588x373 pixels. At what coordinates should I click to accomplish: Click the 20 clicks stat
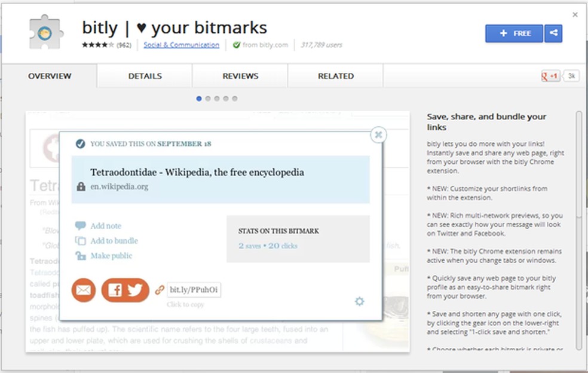coord(283,246)
